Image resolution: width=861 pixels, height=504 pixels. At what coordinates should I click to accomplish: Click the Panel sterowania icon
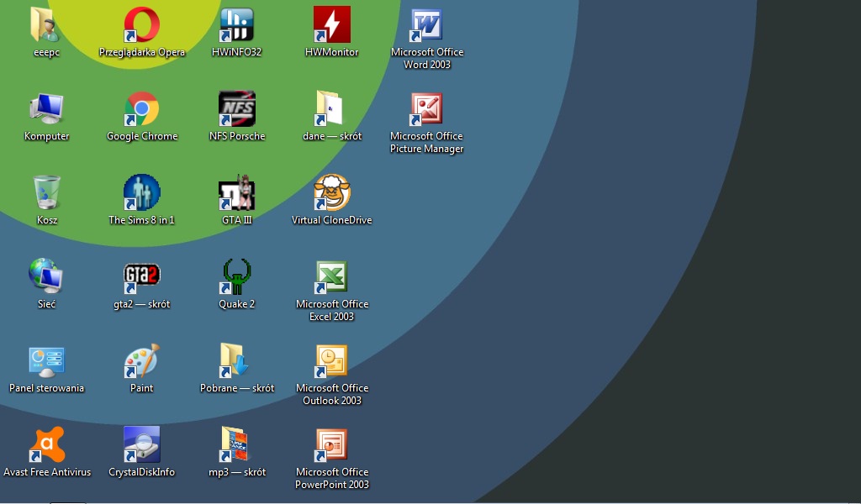click(x=46, y=361)
